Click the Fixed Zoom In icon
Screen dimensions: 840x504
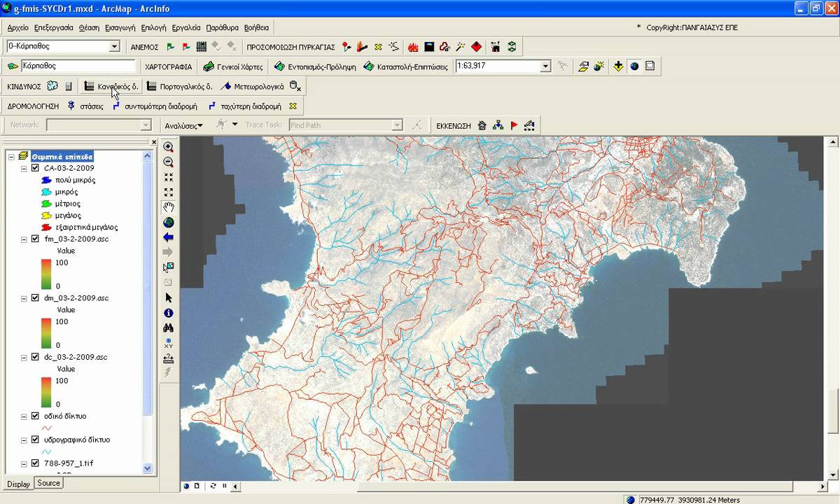click(x=168, y=178)
